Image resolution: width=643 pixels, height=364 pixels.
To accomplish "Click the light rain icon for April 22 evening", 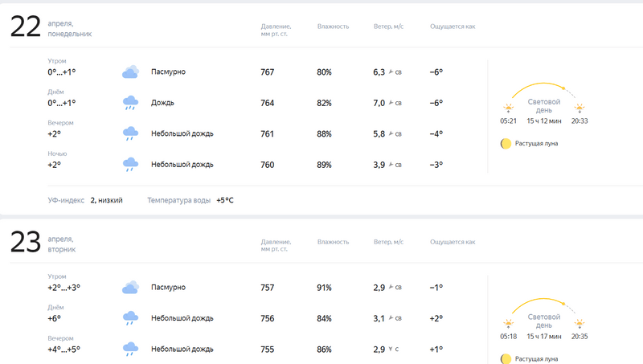I will [x=130, y=133].
